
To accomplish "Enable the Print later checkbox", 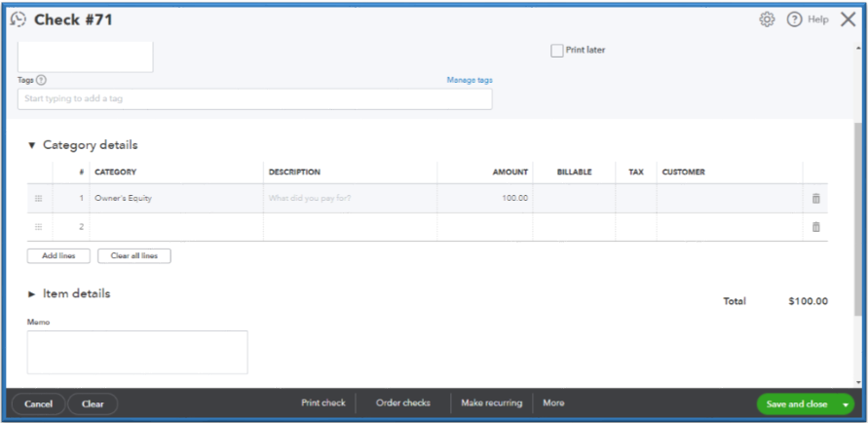I will [557, 51].
